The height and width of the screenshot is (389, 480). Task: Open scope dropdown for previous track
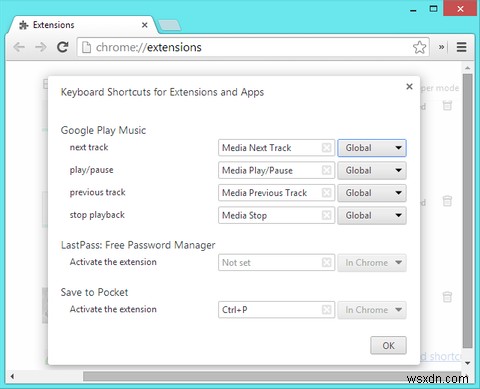[372, 193]
